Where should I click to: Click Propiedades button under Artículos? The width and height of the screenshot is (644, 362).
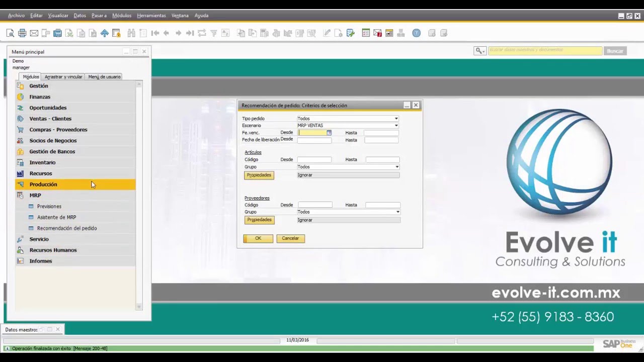coord(259,175)
